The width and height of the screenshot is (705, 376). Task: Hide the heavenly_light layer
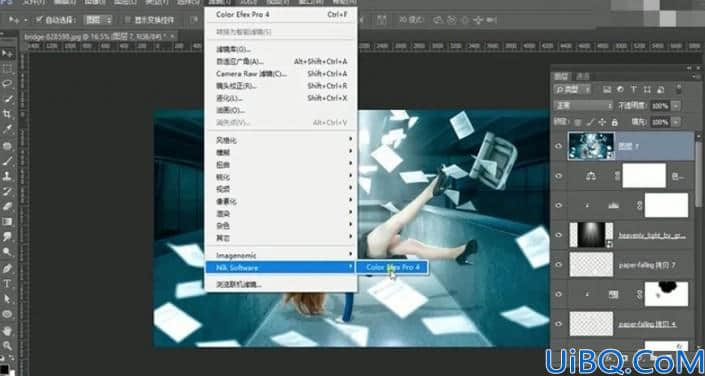[558, 235]
